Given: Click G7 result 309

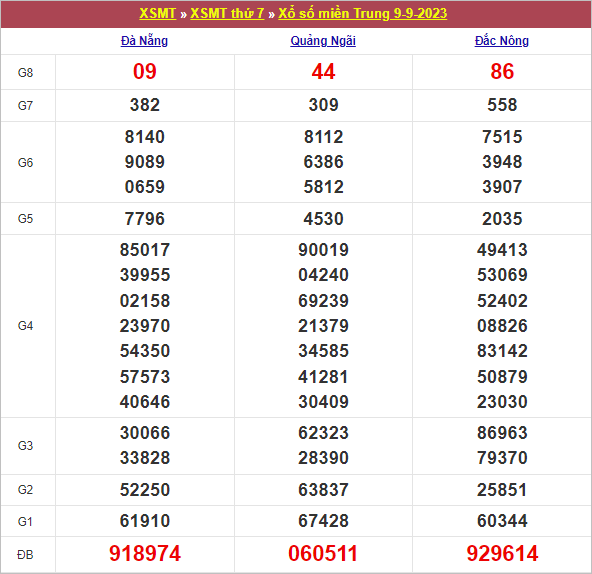Looking at the screenshot, I should [324, 105].
